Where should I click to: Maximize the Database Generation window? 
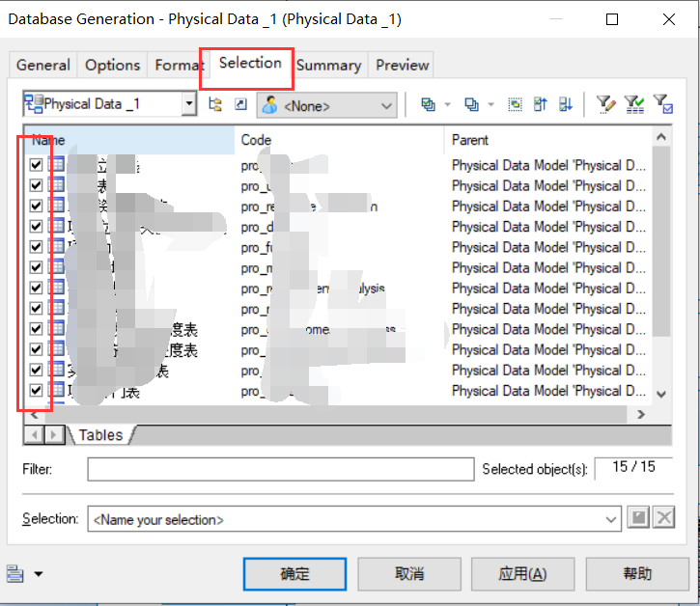(x=612, y=19)
